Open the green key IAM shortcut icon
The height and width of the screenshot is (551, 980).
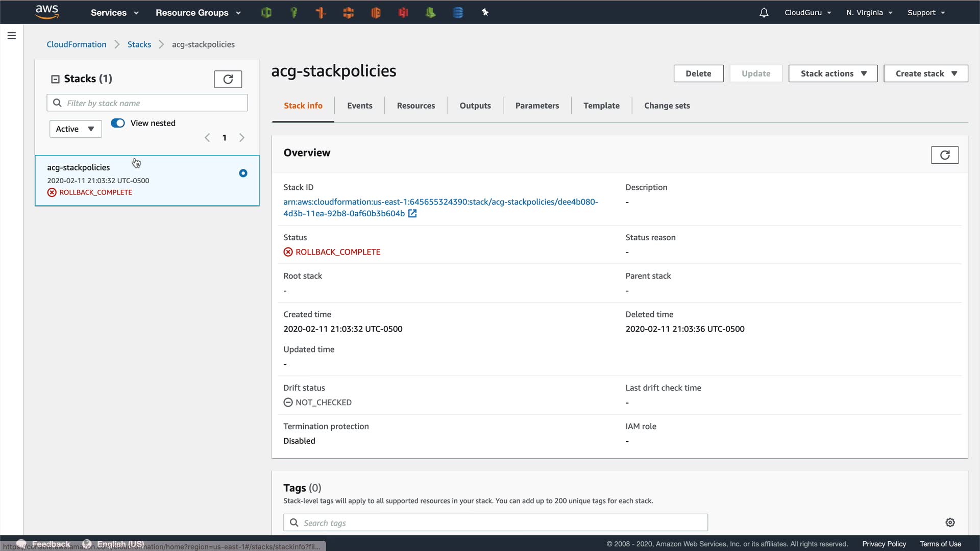293,13
